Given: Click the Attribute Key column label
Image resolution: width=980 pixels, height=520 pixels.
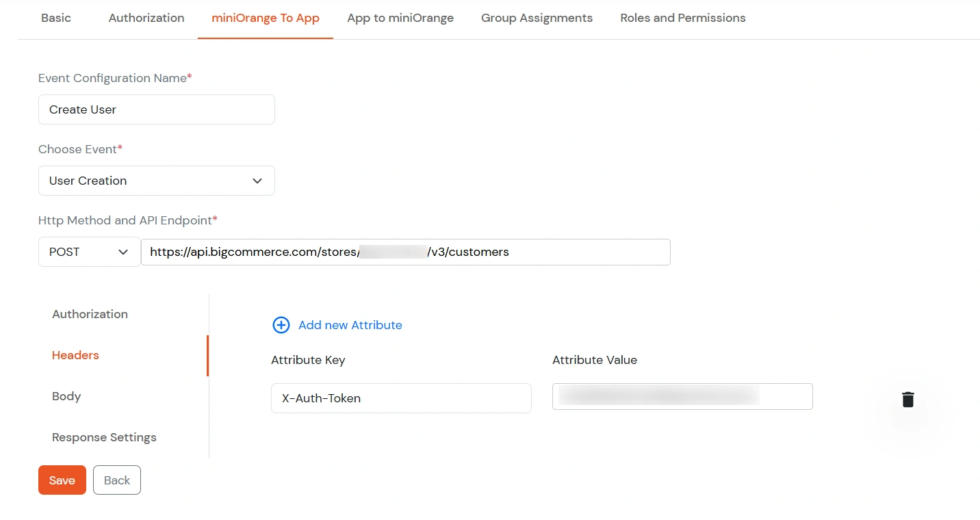Looking at the screenshot, I should [x=308, y=360].
